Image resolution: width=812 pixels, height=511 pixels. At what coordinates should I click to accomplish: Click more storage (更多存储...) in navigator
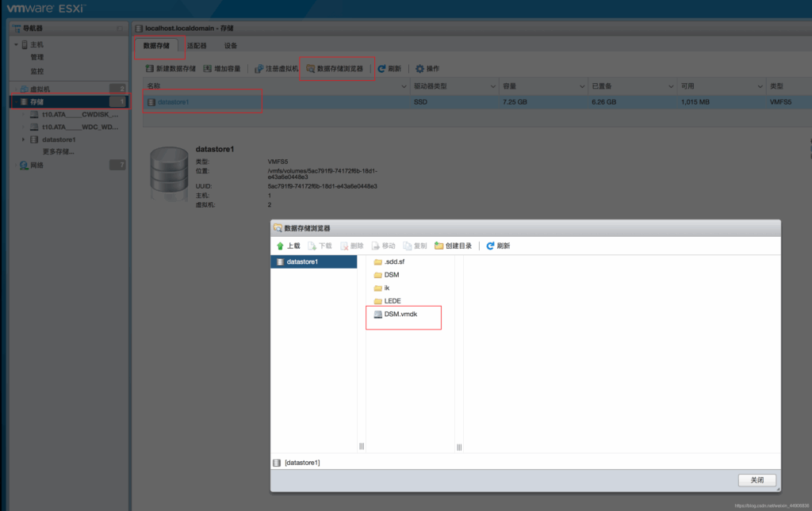tap(58, 151)
